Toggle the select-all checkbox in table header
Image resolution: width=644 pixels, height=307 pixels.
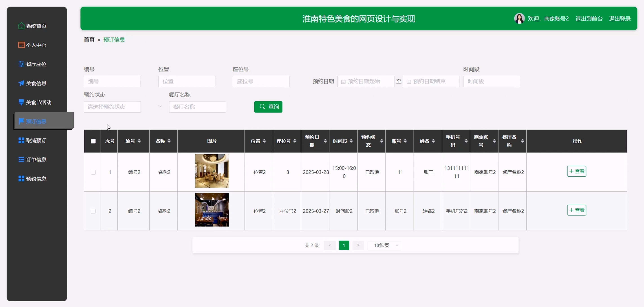tap(93, 141)
